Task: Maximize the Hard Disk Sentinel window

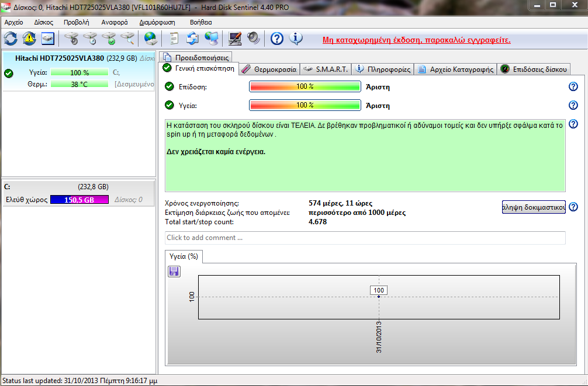Action: 553,5
